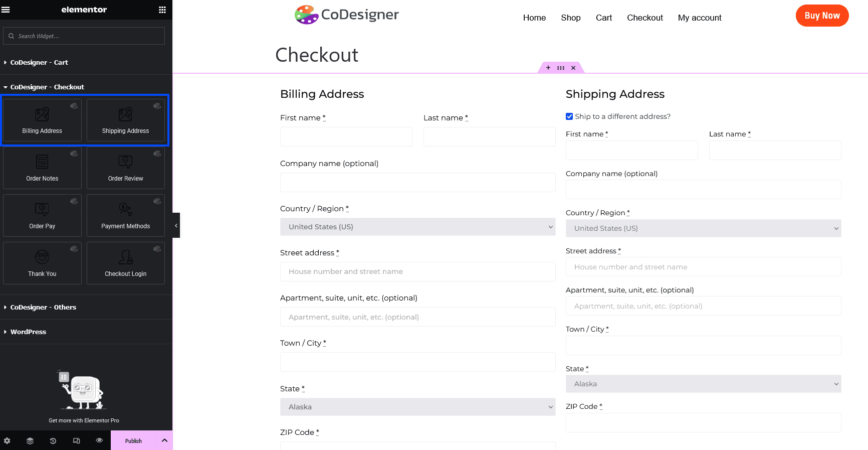Select the Thank You widget
Viewport: 868px width, 450px height.
pyautogui.click(x=42, y=263)
